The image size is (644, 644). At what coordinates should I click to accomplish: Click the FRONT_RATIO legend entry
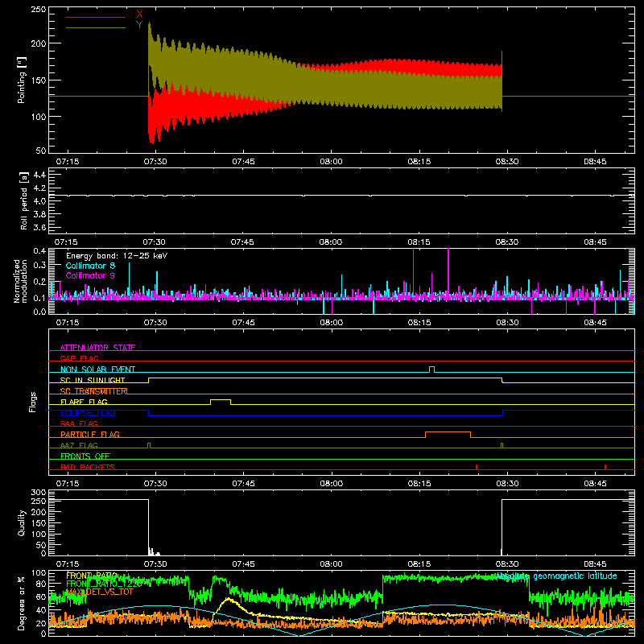92,576
